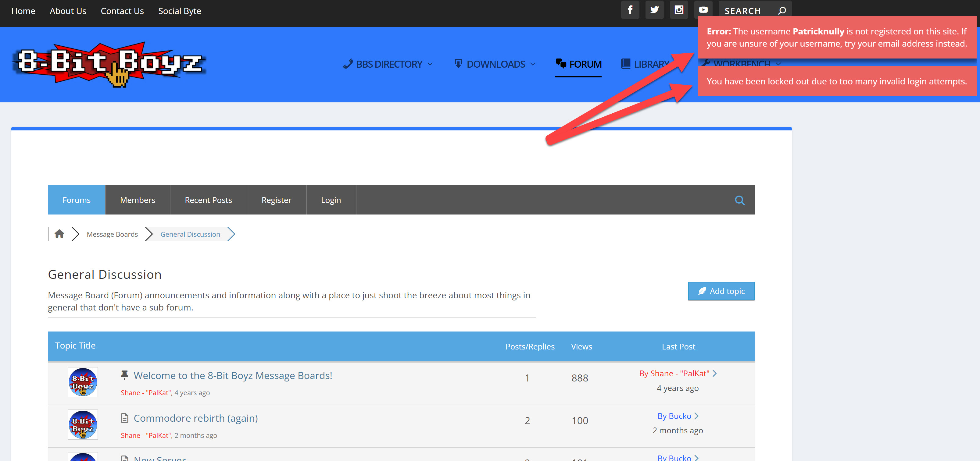Click the forum search magnifier icon
The width and height of the screenshot is (980, 461).
pyautogui.click(x=739, y=200)
